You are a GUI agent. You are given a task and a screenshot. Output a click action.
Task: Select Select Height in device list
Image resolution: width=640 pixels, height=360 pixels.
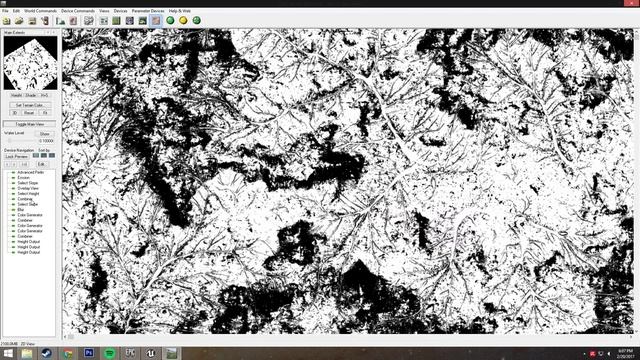click(28, 194)
